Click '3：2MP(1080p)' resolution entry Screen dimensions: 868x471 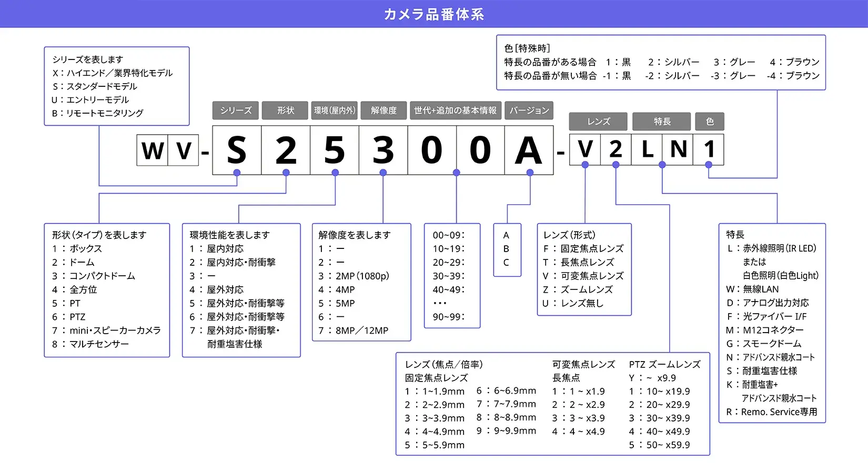(x=354, y=276)
